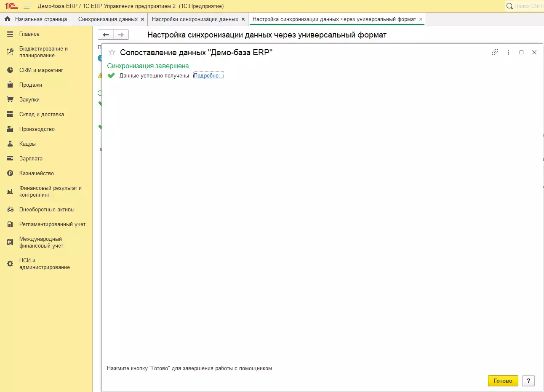Screen dimensions: 544x392
Task: Click the Демо-база ERP application title text
Action: coord(131,6)
